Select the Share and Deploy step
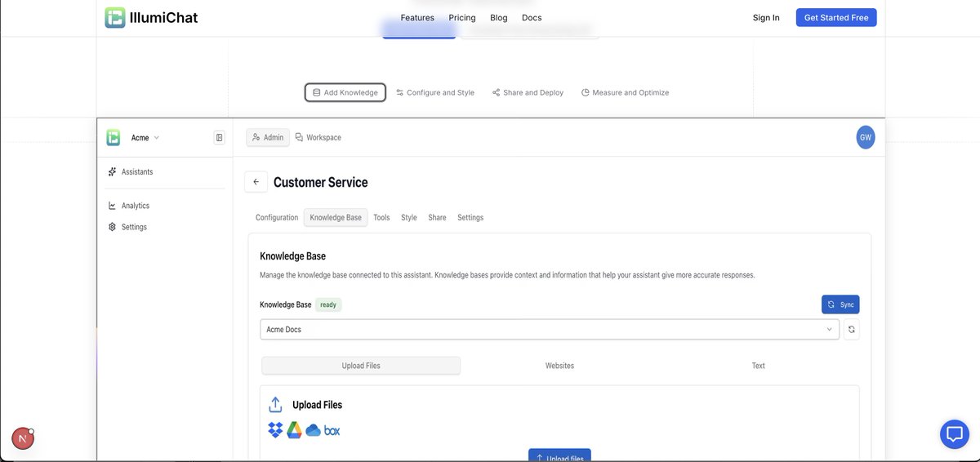 528,92
